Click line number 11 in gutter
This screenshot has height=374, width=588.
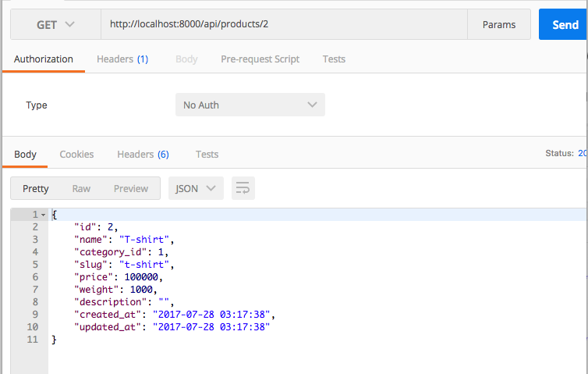point(33,340)
